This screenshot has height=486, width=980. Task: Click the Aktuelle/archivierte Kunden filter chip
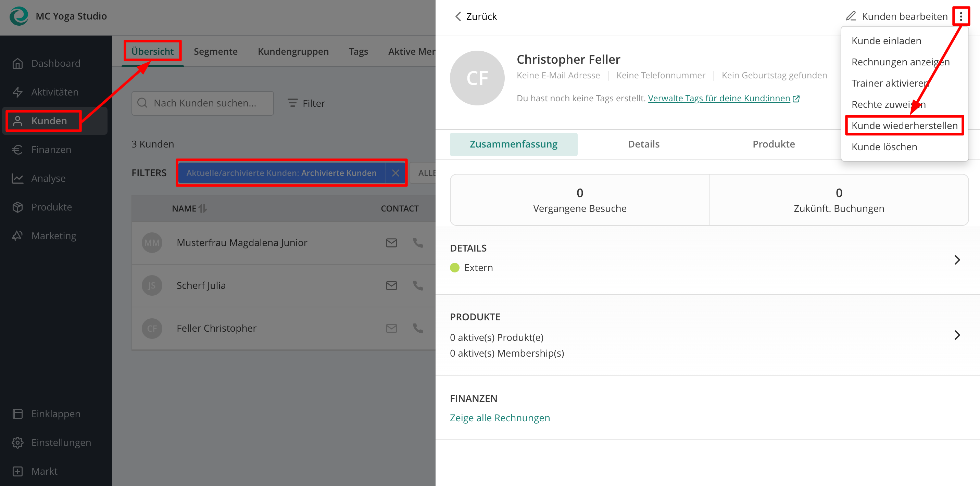(x=281, y=173)
